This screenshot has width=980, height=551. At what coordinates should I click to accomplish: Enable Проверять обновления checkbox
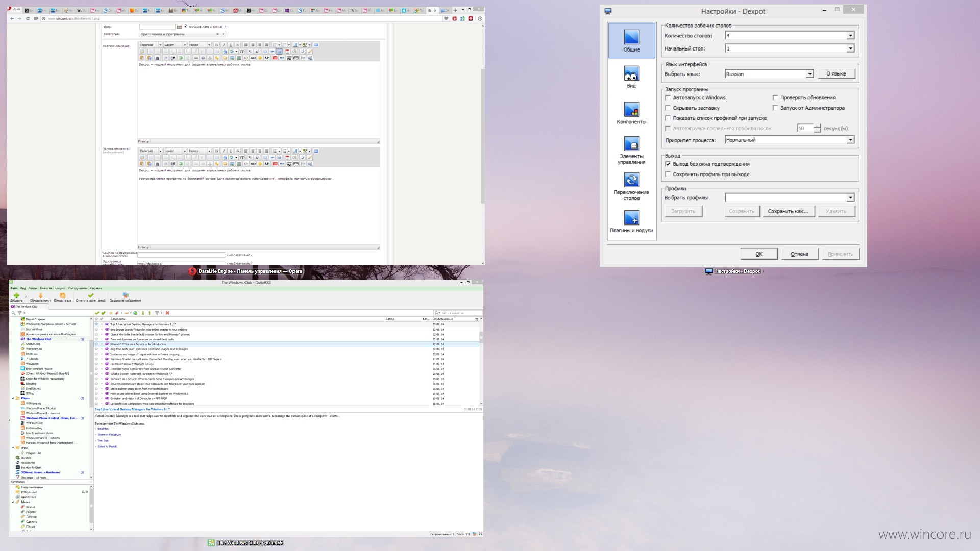coord(775,97)
